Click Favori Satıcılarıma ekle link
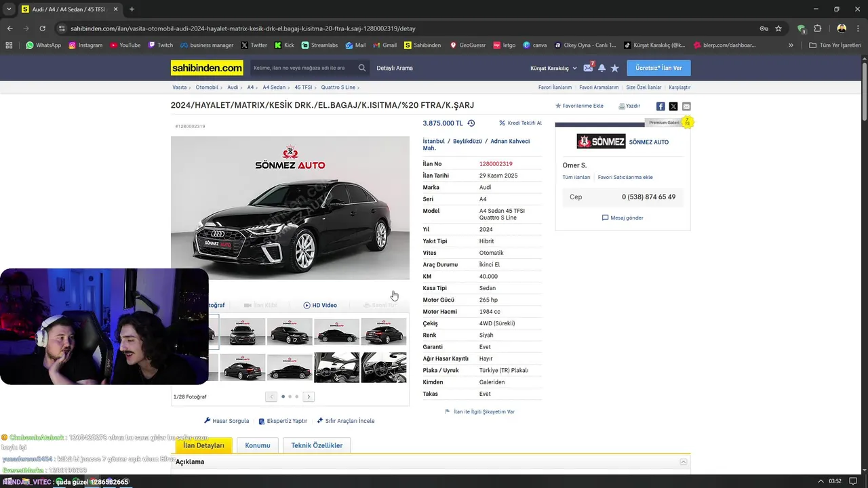Screen dimensions: 868x488 [625, 177]
